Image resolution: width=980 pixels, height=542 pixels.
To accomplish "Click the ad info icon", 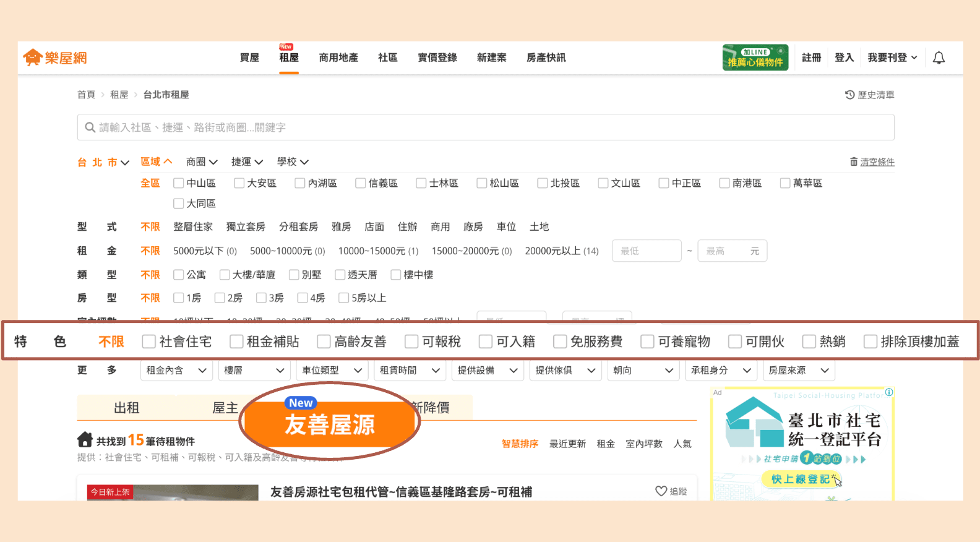I will [x=889, y=392].
